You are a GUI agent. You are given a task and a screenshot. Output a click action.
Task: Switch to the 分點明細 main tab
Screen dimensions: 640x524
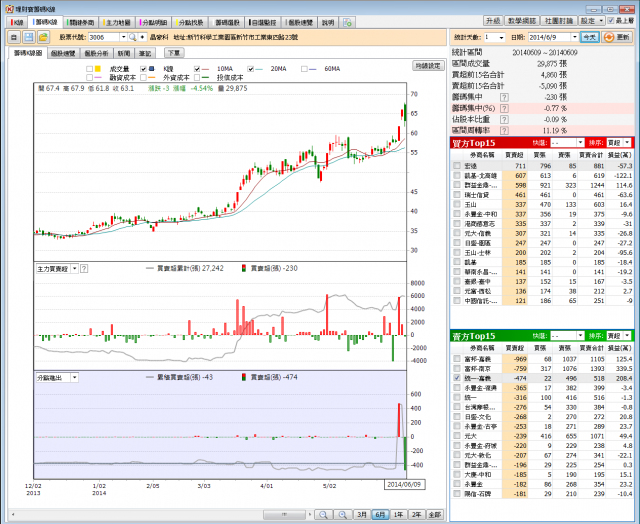(154, 22)
